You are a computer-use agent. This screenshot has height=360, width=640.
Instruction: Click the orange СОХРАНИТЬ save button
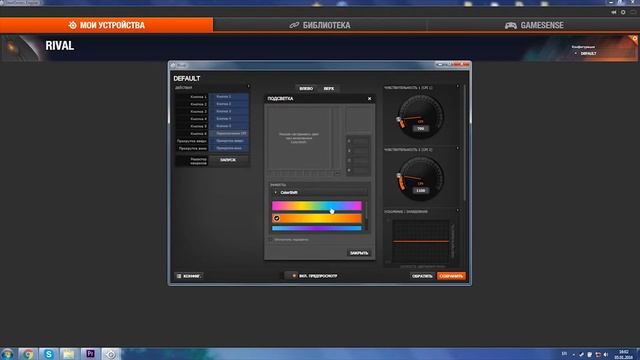pyautogui.click(x=451, y=276)
